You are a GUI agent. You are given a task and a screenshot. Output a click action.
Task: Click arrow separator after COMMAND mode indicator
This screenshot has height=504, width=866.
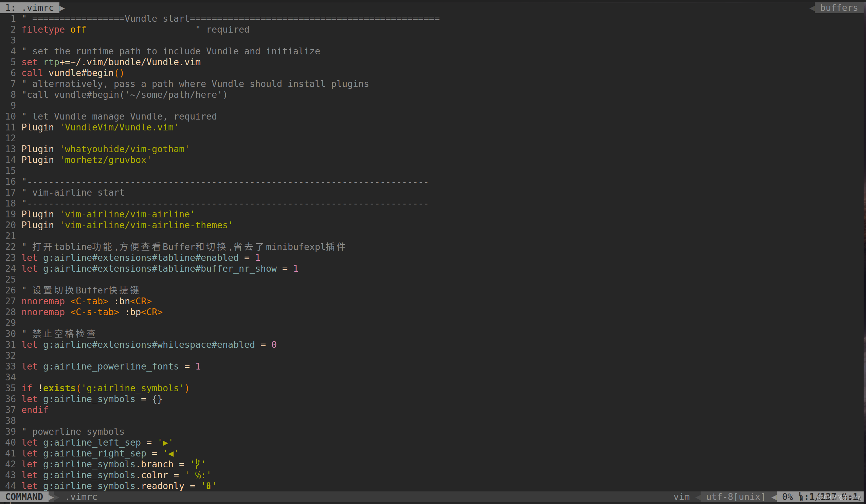click(51, 497)
